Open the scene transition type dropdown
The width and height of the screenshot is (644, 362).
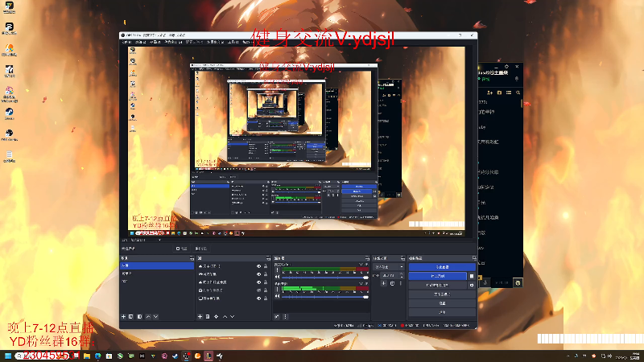(389, 267)
